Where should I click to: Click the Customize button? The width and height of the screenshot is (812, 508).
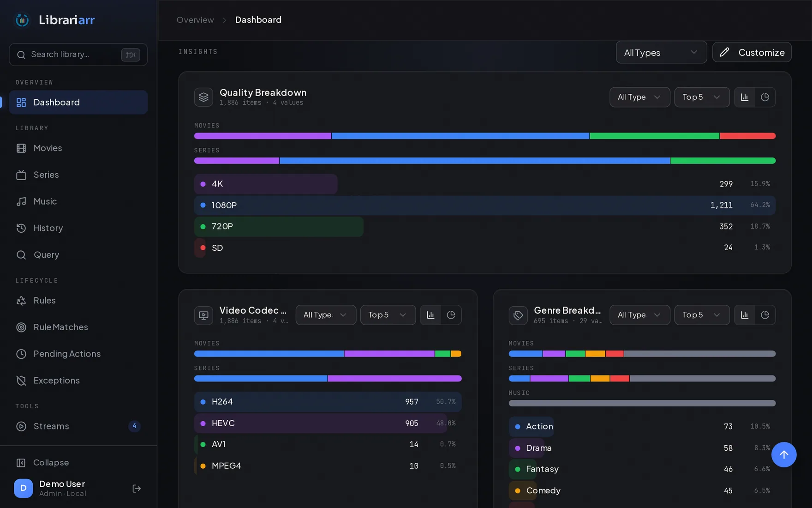point(752,52)
